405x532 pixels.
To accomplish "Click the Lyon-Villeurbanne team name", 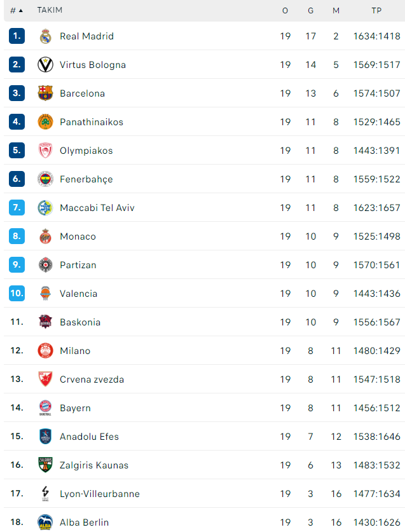I will [x=100, y=494].
